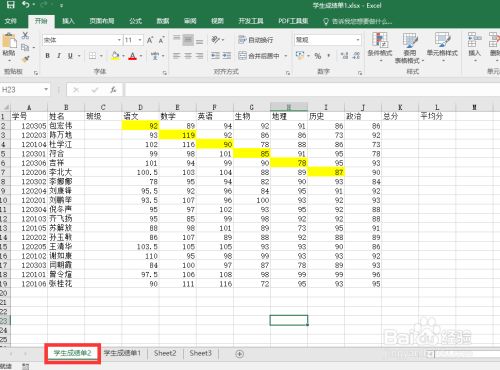500x370 pixels.
Task: Click the Cut scissors icon
Action: [25, 36]
